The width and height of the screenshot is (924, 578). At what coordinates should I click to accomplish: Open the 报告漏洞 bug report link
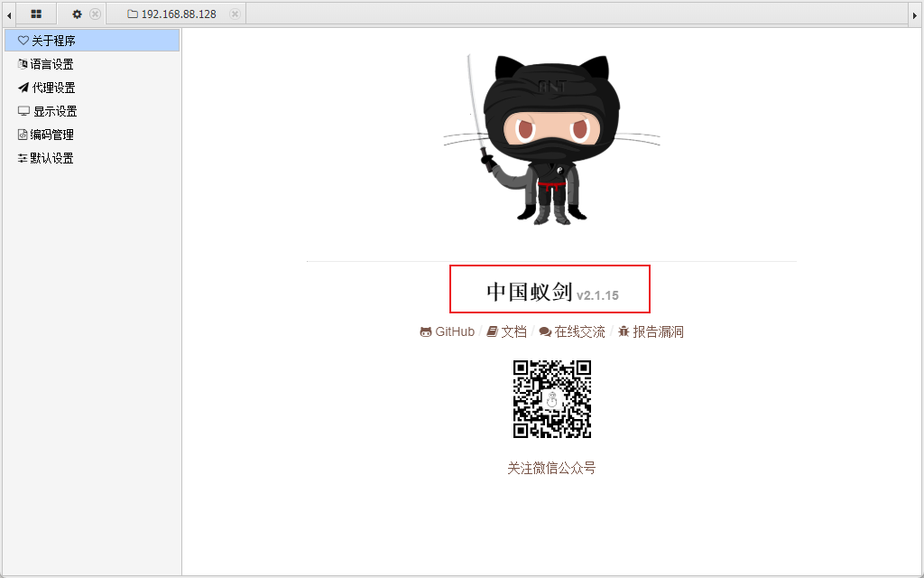click(651, 332)
